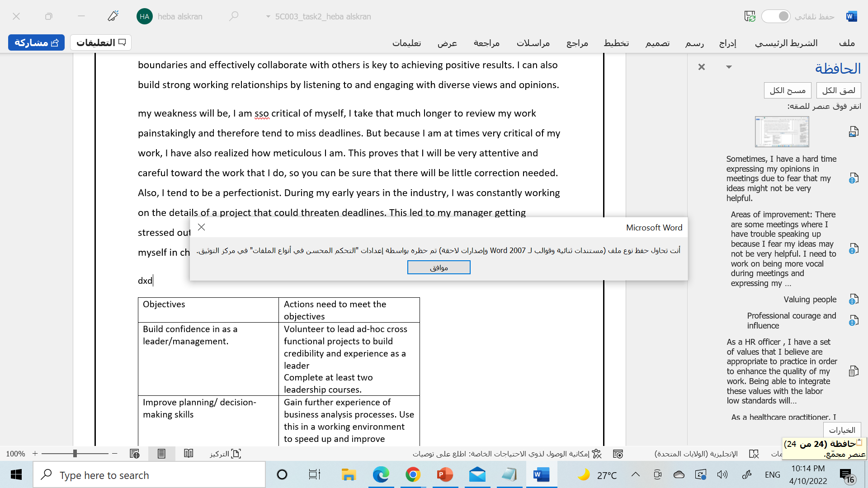Switch to Web Layout view icon

134,454
